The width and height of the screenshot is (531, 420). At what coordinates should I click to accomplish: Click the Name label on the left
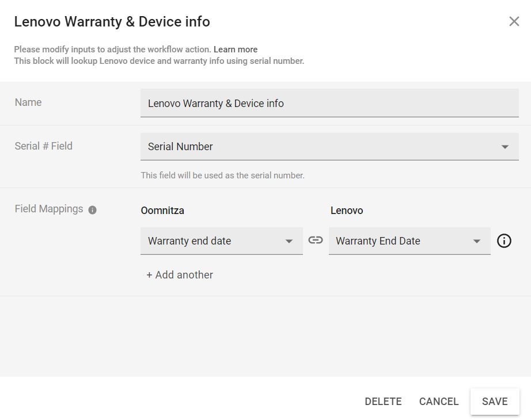click(28, 102)
